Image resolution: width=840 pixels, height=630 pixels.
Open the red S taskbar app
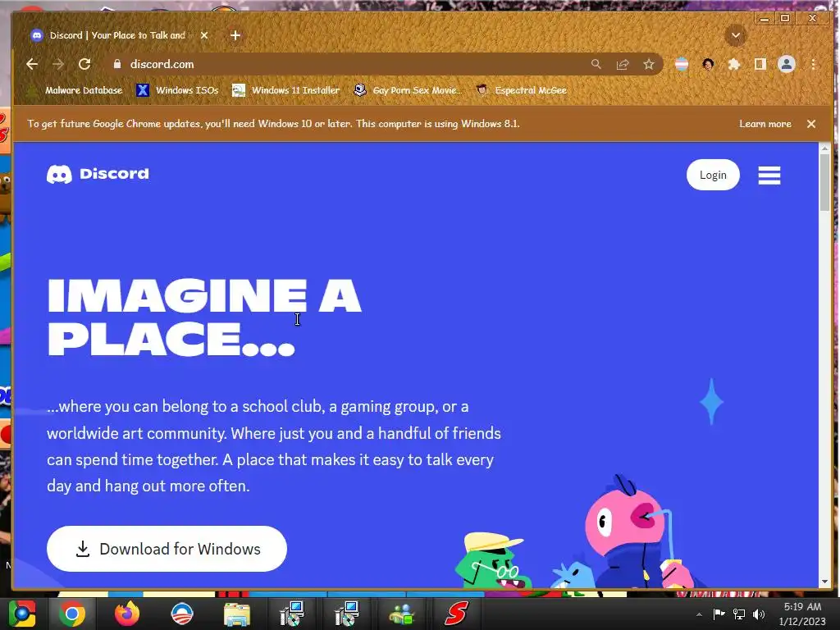point(456,614)
